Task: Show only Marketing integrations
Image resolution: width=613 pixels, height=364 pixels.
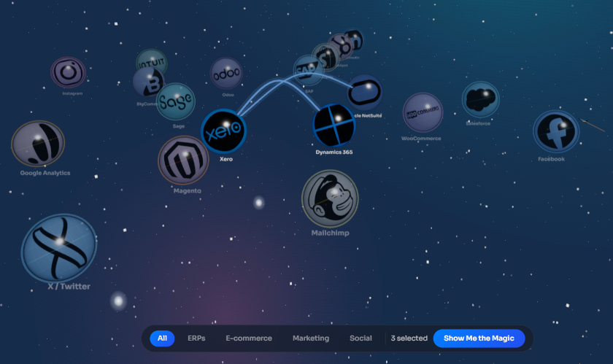Action: tap(311, 338)
